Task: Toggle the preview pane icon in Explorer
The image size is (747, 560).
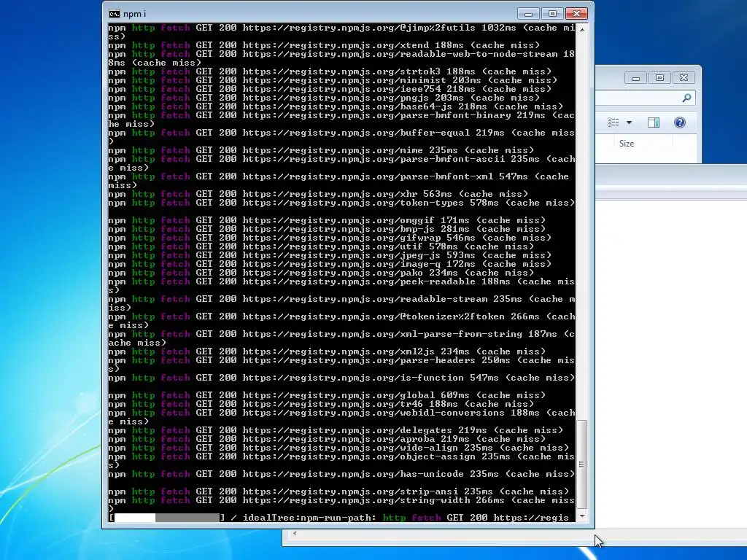Action: point(654,122)
